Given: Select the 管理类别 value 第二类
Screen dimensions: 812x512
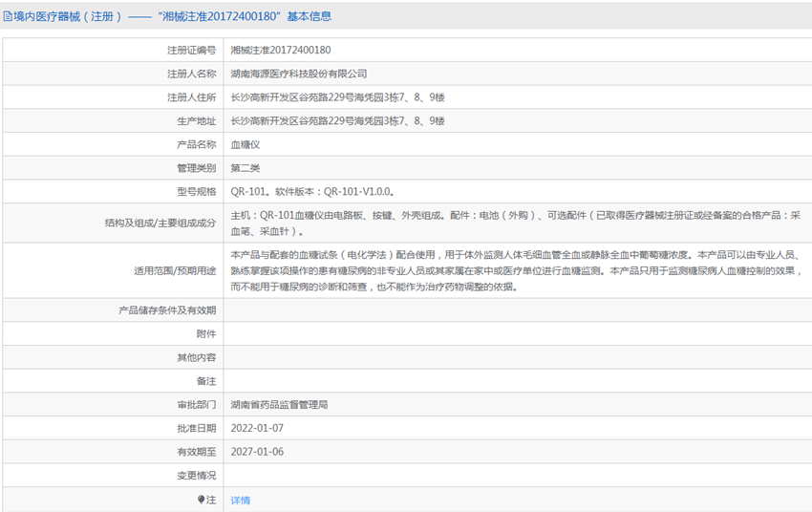Looking at the screenshot, I should click(x=245, y=168).
